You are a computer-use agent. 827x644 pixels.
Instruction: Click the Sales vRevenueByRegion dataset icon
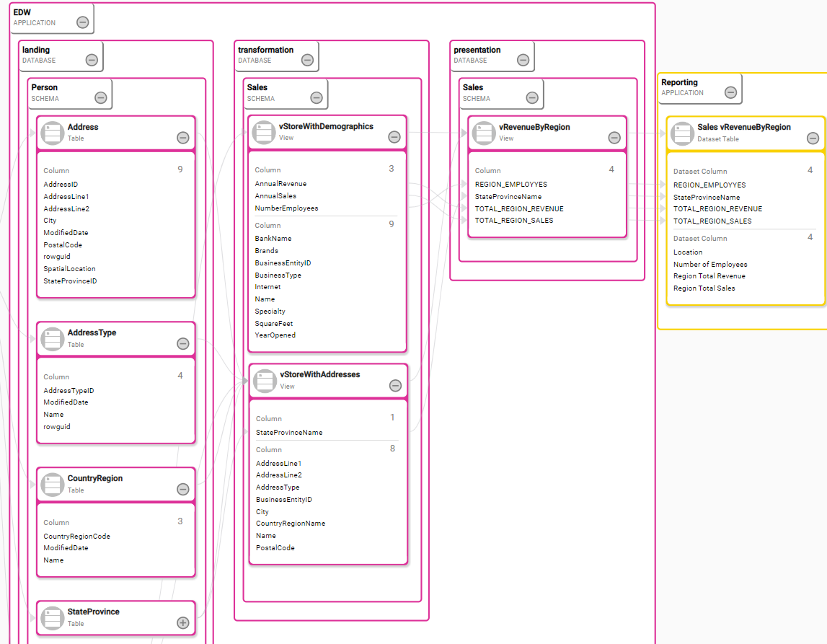pos(682,134)
